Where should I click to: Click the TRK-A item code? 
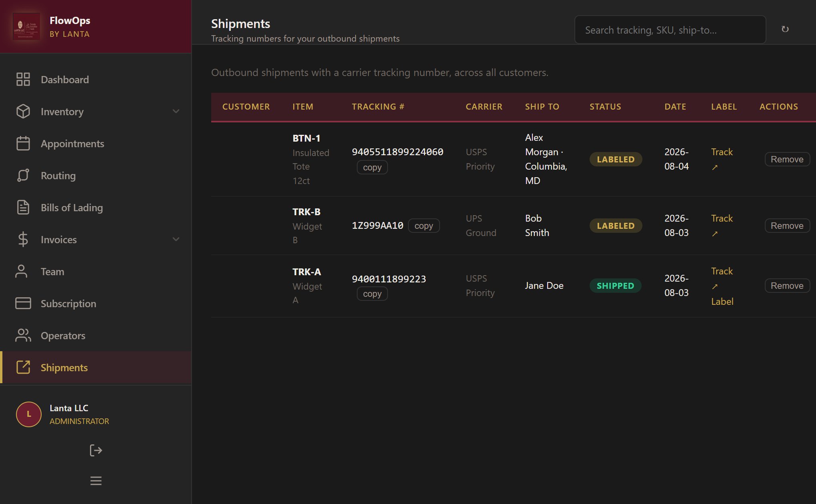(x=307, y=272)
